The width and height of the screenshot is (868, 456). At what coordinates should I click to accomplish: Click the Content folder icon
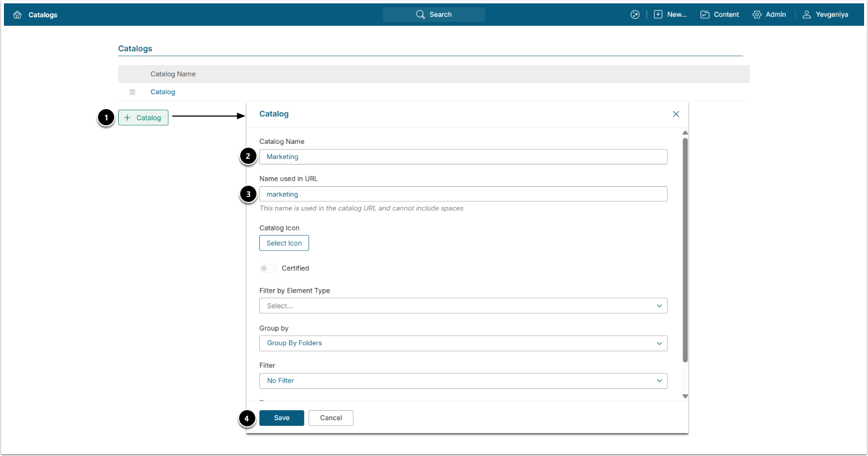705,15
